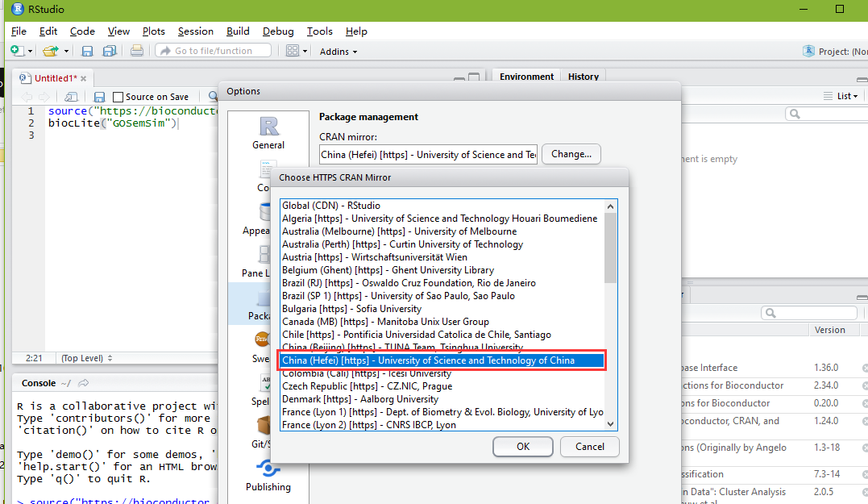Select Chile Pontificia Universidad mirror
This screenshot has height=504, width=868.
(x=442, y=335)
